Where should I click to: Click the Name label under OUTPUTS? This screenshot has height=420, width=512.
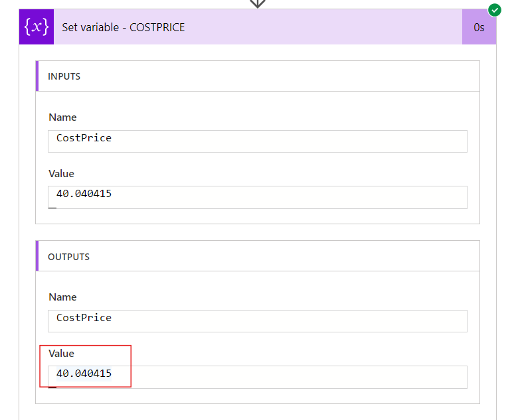tap(62, 297)
